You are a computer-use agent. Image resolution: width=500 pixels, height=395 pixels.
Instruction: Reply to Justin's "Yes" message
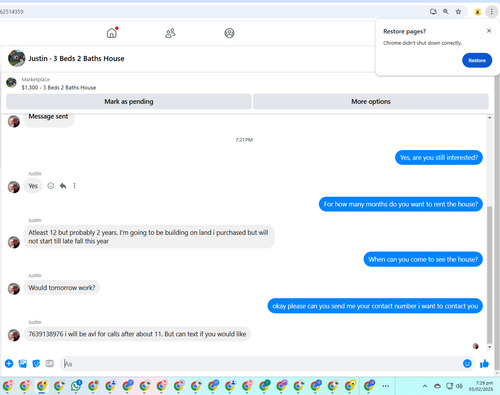coord(63,186)
